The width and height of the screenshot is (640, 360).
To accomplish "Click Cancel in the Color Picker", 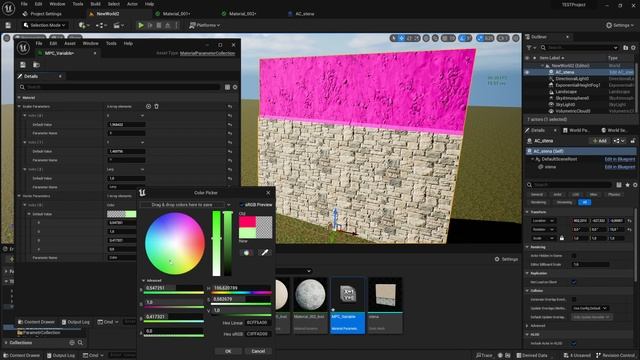I will click(x=258, y=351).
